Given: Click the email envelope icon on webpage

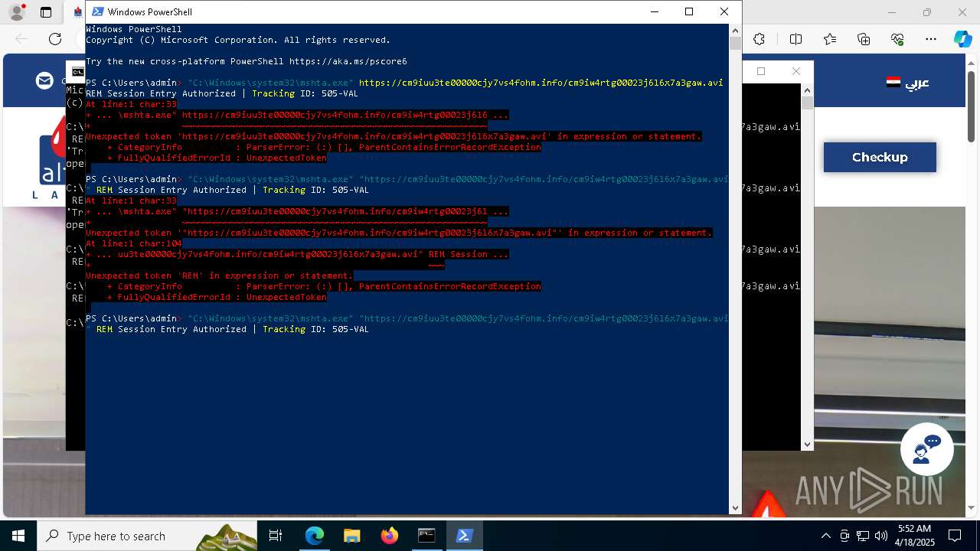Looking at the screenshot, I should pyautogui.click(x=45, y=80).
